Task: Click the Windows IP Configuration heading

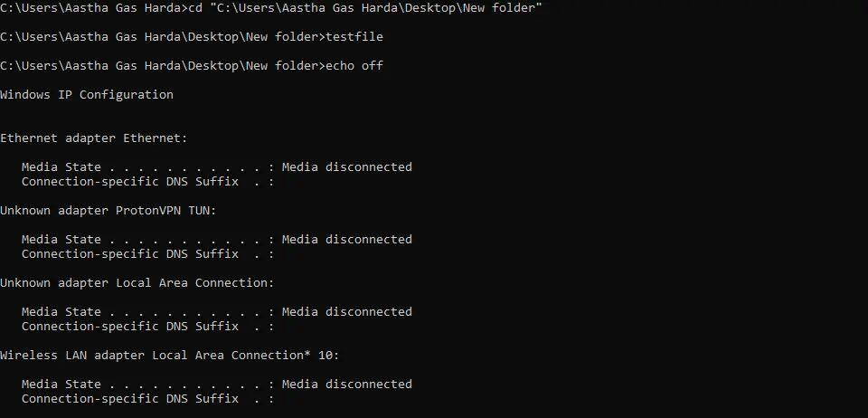Action: tap(87, 95)
